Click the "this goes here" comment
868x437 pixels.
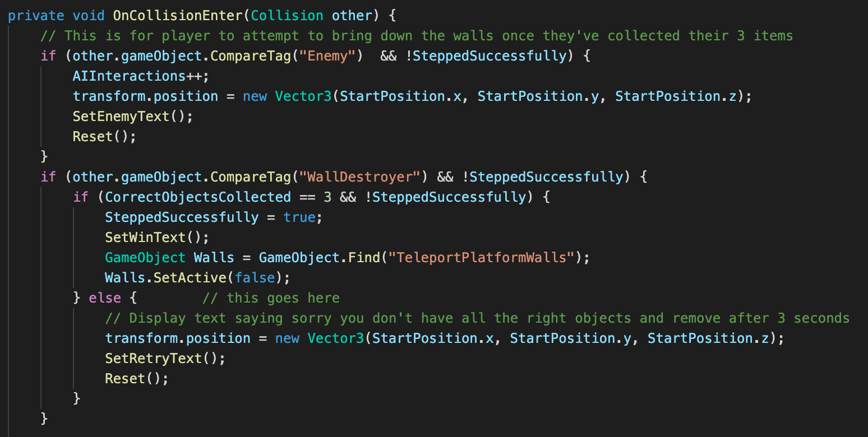click(x=271, y=297)
